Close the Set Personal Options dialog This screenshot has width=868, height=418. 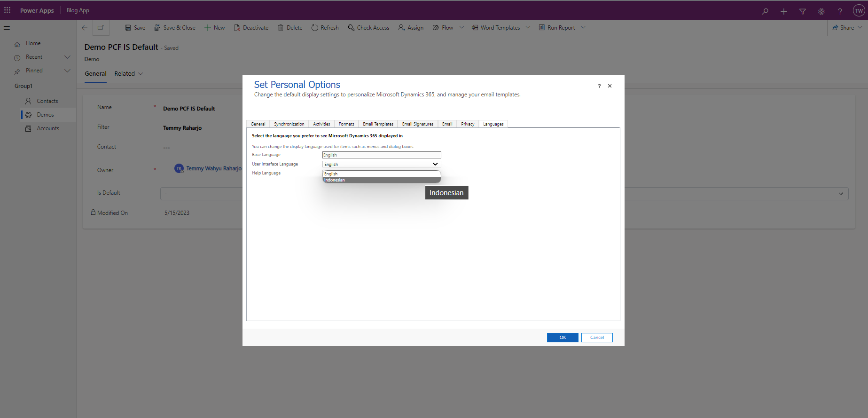coord(610,86)
